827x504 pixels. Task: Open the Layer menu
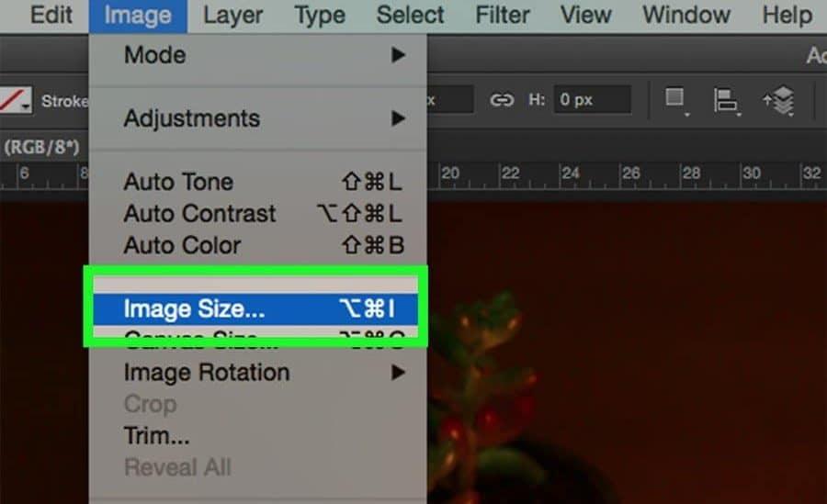pyautogui.click(x=233, y=16)
